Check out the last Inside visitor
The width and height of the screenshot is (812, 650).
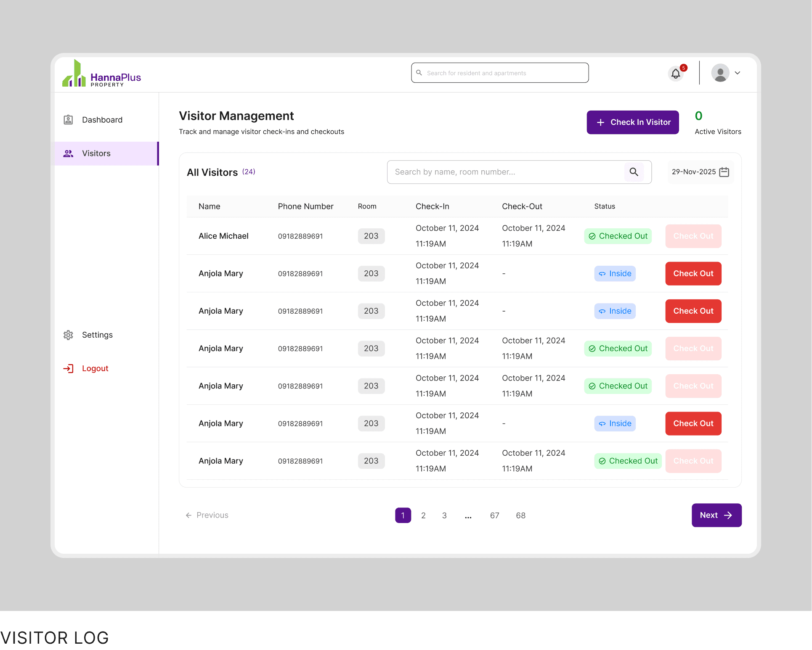click(x=693, y=423)
